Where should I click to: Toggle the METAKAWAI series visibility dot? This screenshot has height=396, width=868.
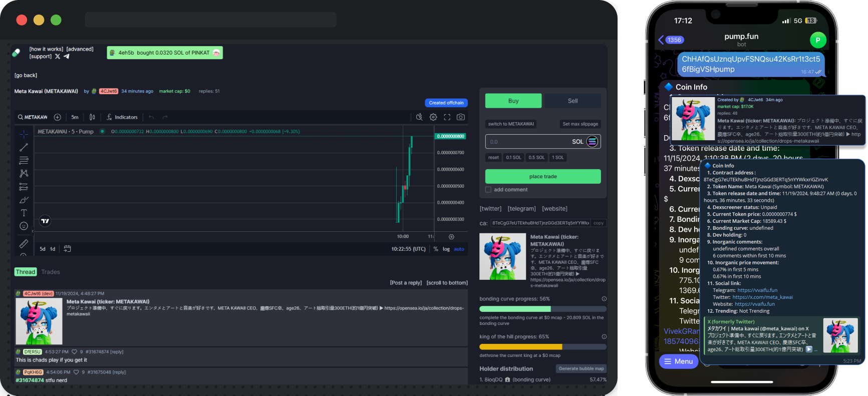tap(102, 132)
